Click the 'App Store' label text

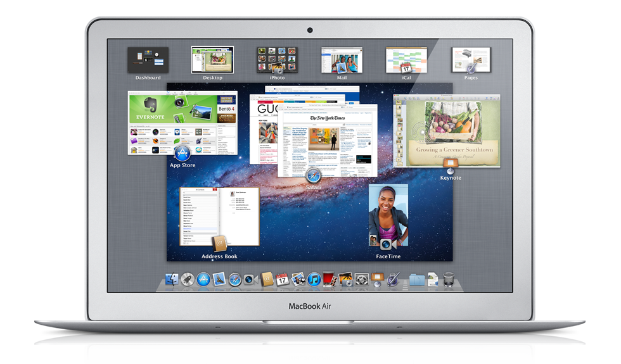[x=182, y=165]
